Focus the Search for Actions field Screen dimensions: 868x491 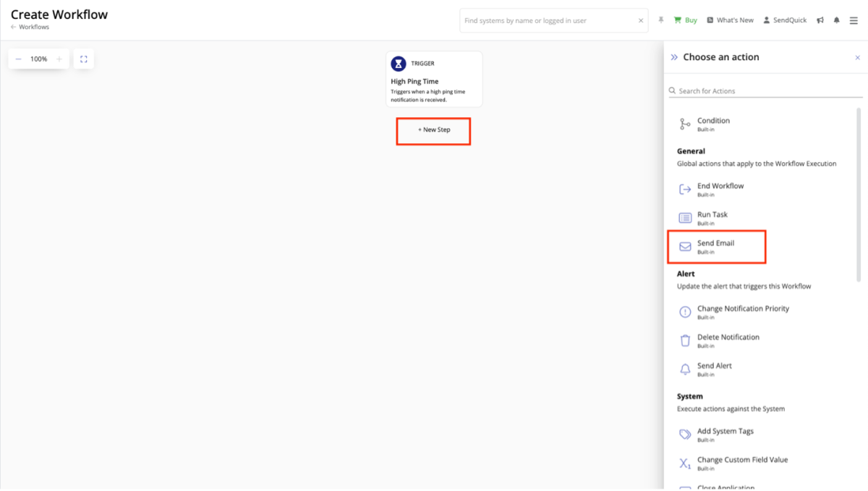(765, 91)
